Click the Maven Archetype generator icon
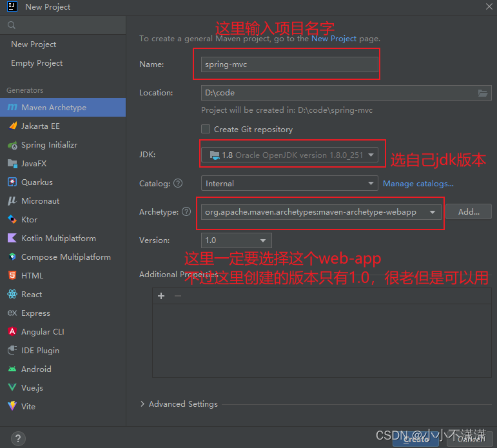The image size is (497, 448). (12, 108)
